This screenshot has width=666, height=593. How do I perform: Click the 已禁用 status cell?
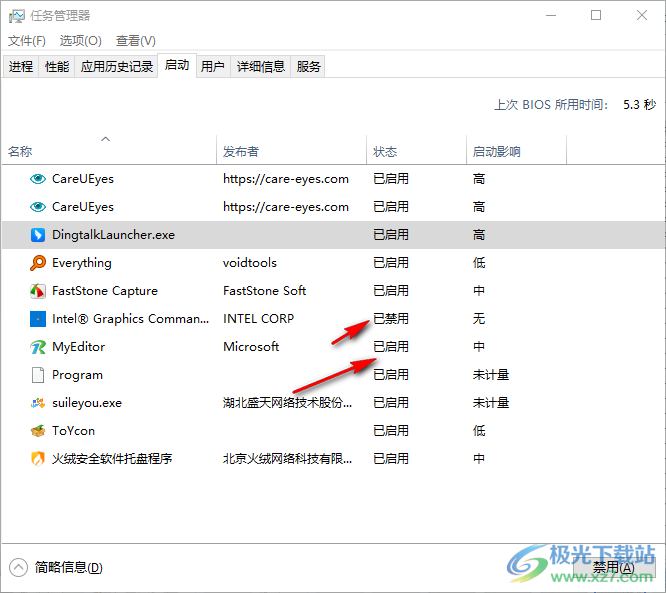391,319
